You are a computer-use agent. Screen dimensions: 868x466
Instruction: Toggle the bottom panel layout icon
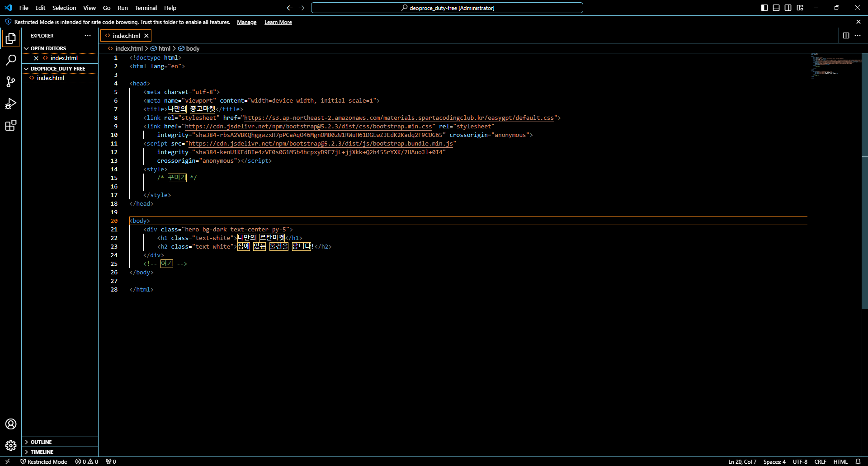(x=776, y=8)
